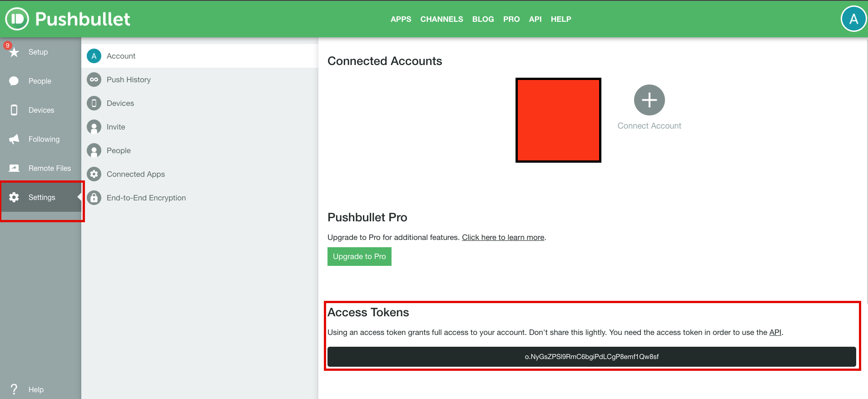Go to Setup in the left sidebar
This screenshot has height=399, width=868.
38,52
